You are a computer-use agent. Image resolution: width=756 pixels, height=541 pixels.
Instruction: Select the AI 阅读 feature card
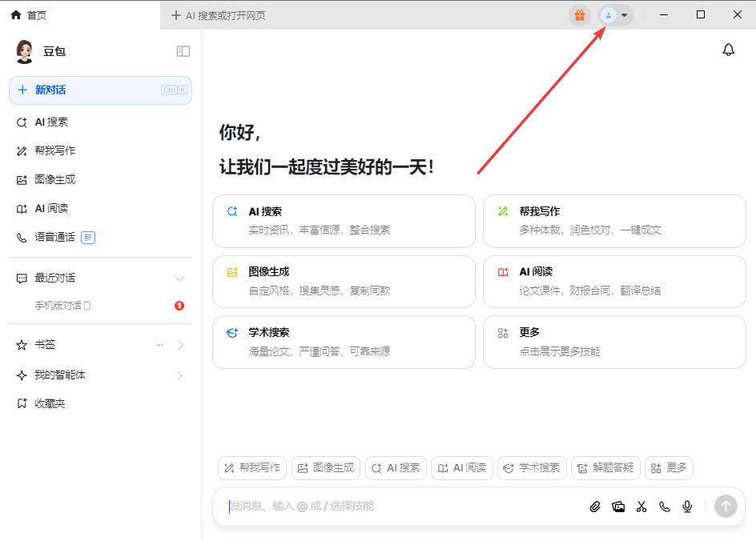tap(614, 282)
